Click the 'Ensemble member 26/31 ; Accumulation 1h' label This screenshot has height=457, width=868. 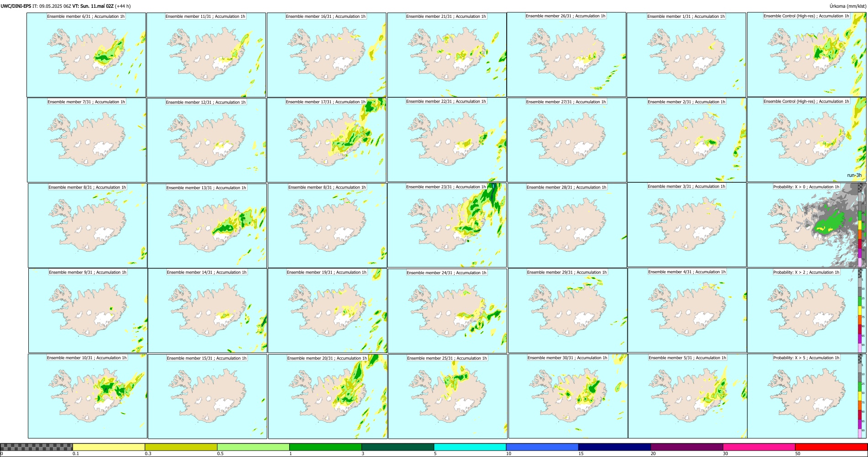566,16
